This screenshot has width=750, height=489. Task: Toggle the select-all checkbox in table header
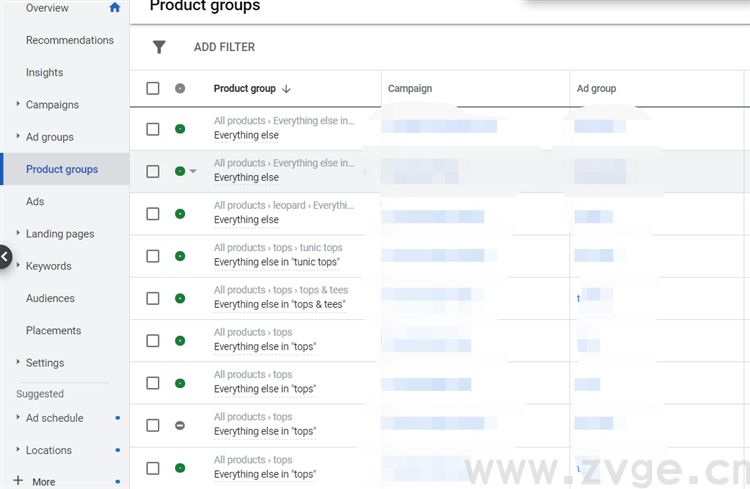click(x=153, y=89)
